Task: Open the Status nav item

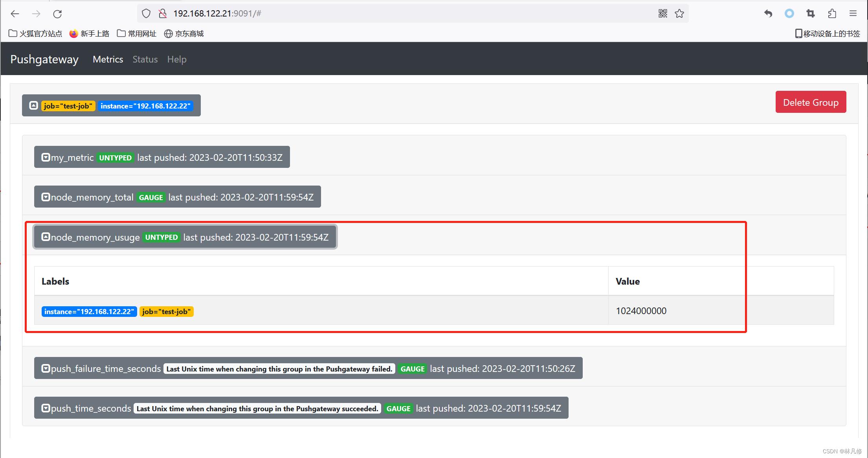Action: pos(145,59)
